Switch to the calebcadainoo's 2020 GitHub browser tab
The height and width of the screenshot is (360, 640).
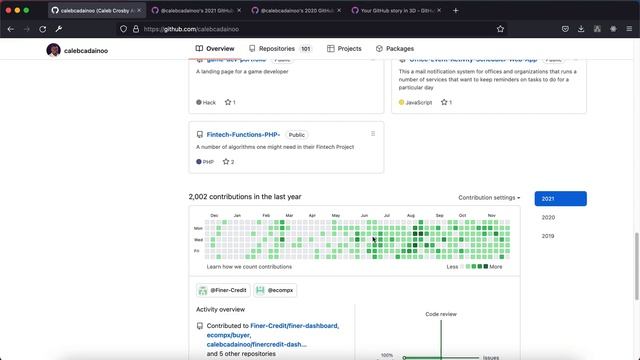click(296, 11)
